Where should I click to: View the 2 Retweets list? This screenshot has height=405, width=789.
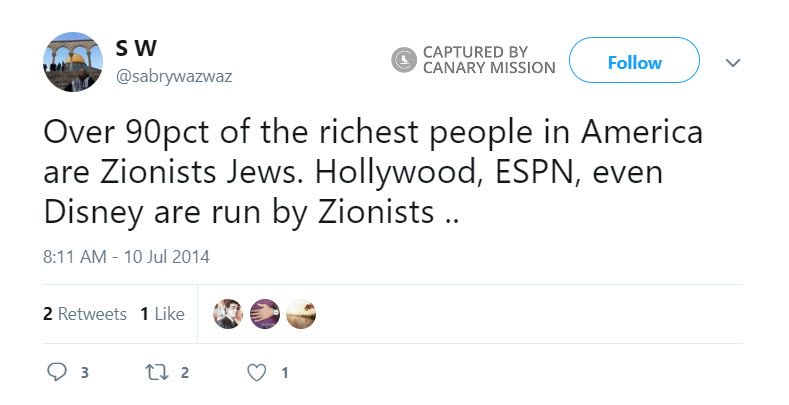point(85,314)
